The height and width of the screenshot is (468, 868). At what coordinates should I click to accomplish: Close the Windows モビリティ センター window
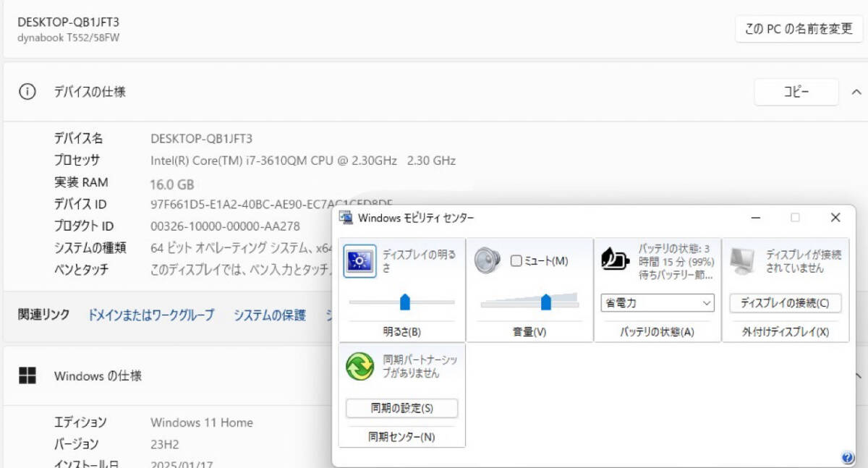tap(835, 217)
